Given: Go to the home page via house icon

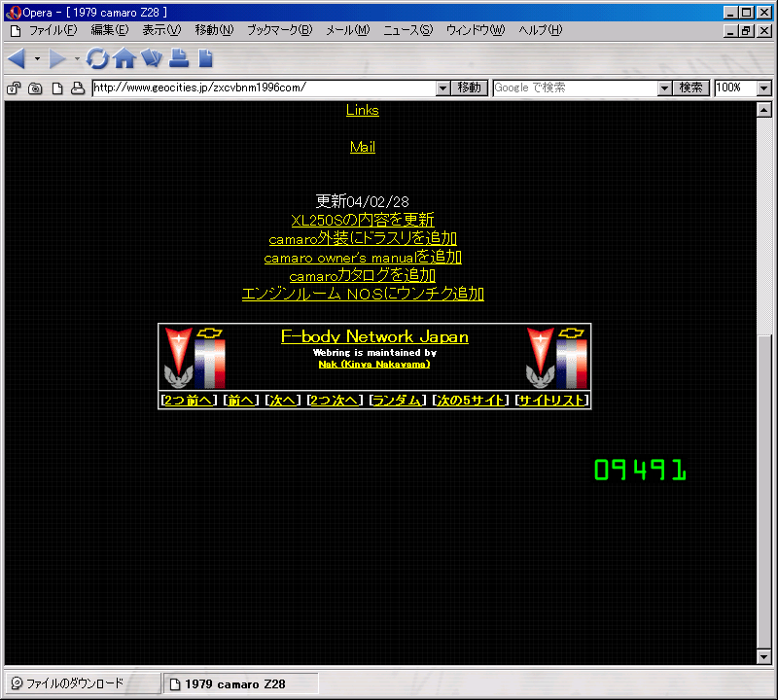Looking at the screenshot, I should pyautogui.click(x=124, y=58).
